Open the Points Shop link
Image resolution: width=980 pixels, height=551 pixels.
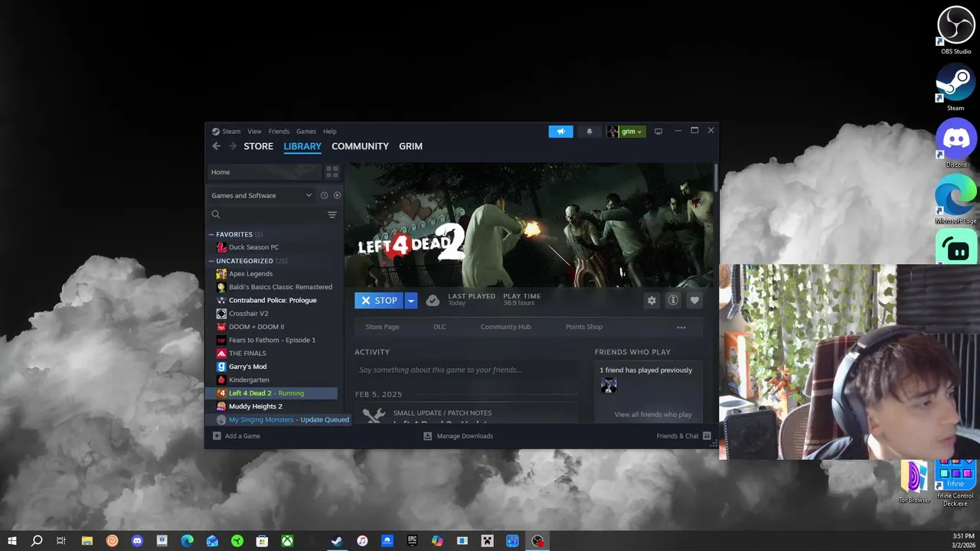click(584, 327)
